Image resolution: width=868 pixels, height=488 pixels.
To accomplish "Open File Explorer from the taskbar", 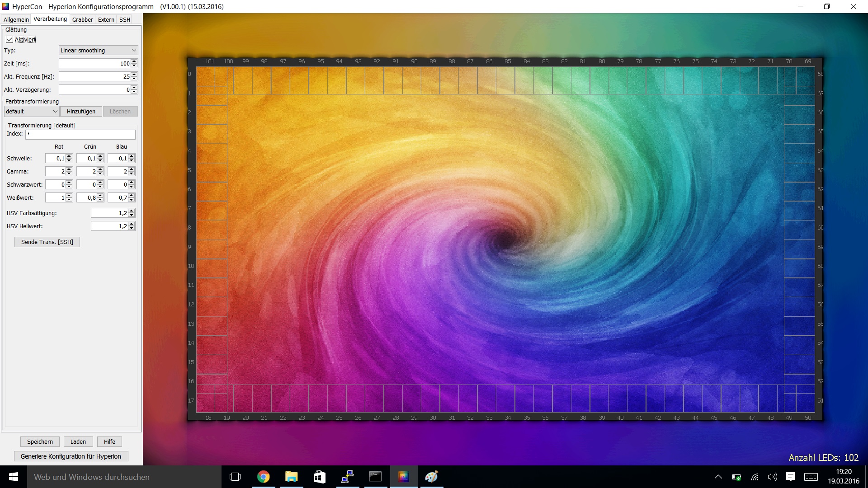I will click(x=292, y=477).
